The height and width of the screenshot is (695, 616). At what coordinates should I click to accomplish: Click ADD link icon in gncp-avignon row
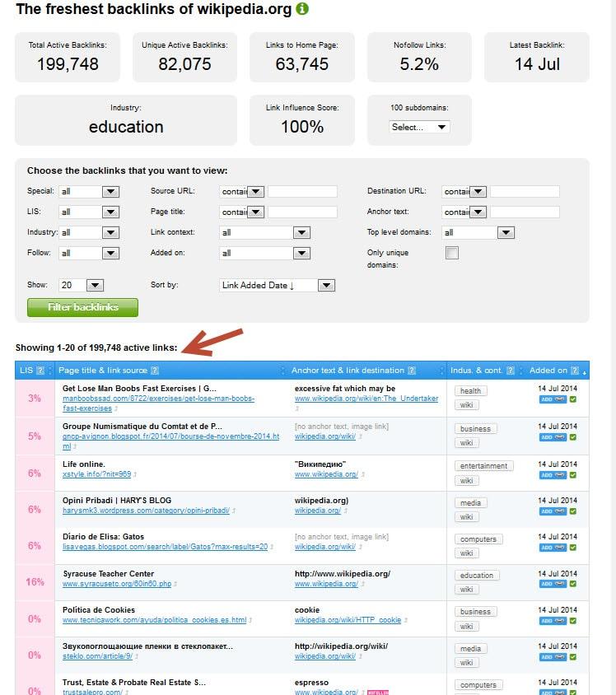pyautogui.click(x=553, y=437)
